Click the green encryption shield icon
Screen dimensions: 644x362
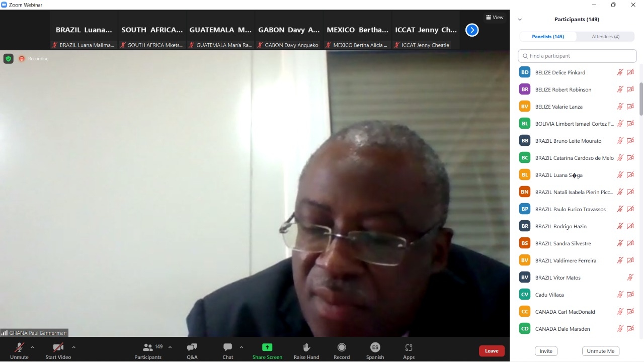(x=8, y=58)
